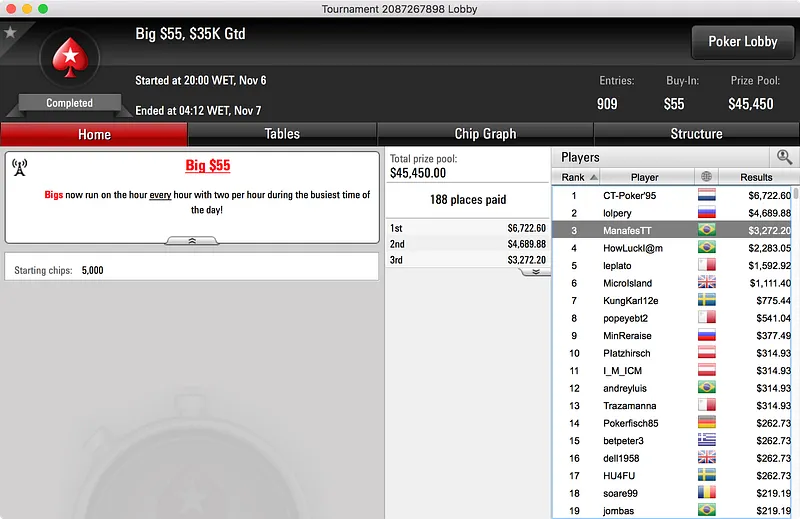This screenshot has width=800, height=519.
Task: Click the players list vertical scrollbar
Action: [796, 352]
